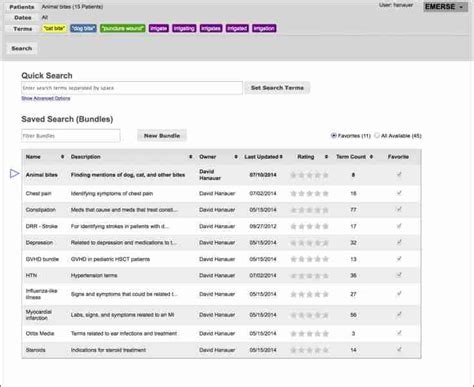Select the Favorites (11) radio button
Image resolution: width=474 pixels, height=387 pixels.
pyautogui.click(x=333, y=135)
